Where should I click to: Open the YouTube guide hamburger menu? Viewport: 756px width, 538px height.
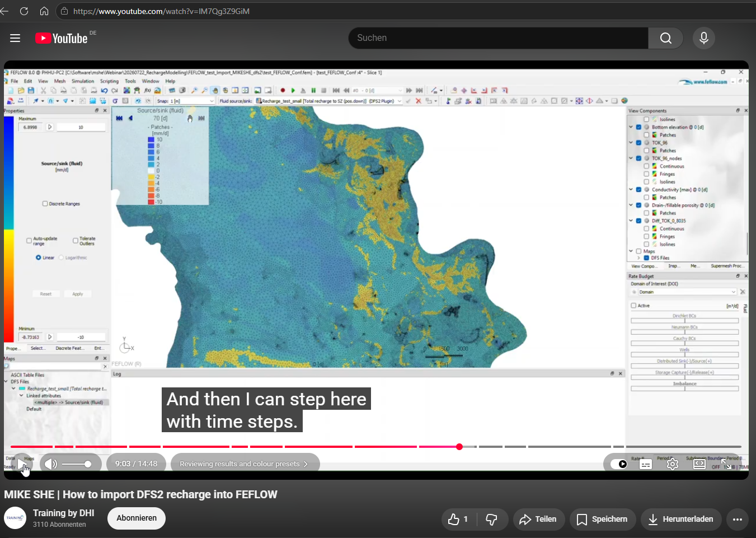pyautogui.click(x=15, y=38)
